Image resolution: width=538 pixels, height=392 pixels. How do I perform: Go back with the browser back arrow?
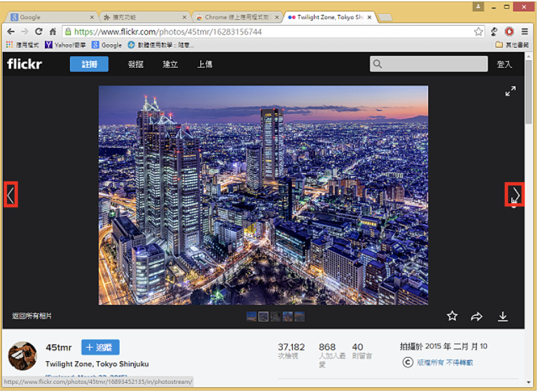coord(11,32)
